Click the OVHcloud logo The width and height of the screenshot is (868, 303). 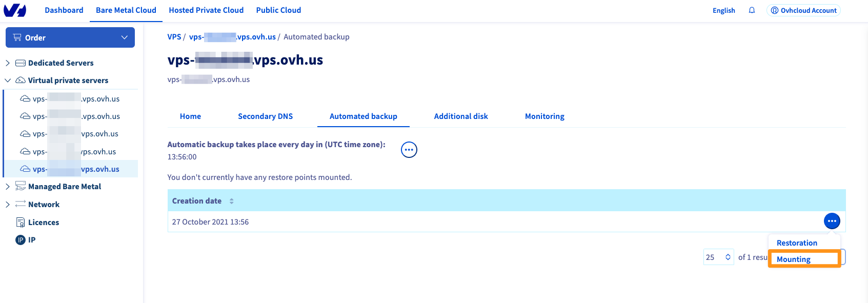click(x=15, y=10)
